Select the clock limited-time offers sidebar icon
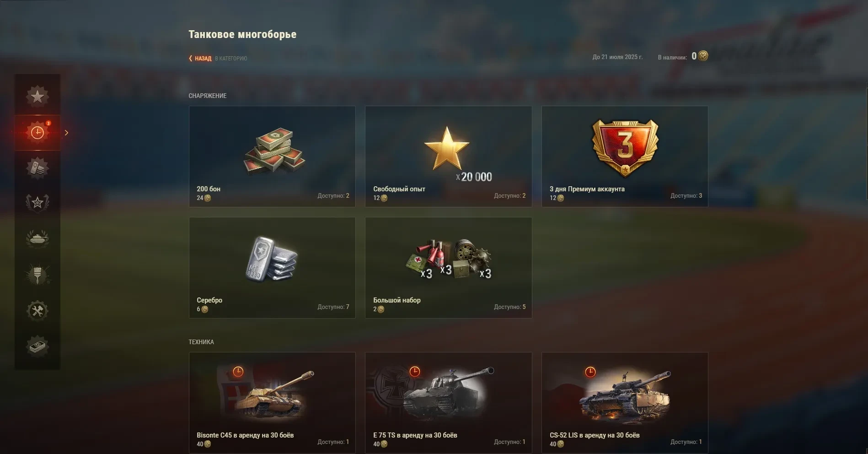 pos(38,133)
